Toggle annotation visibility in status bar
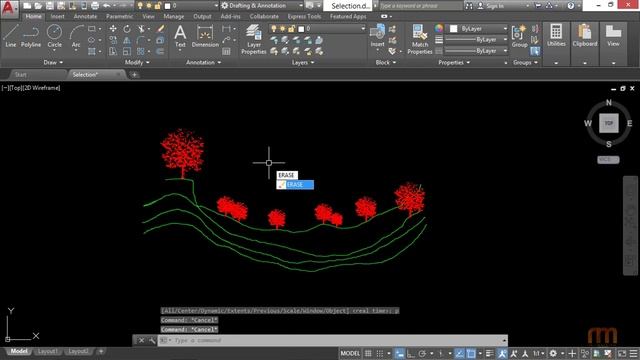This screenshot has height=360, width=640. (502, 353)
